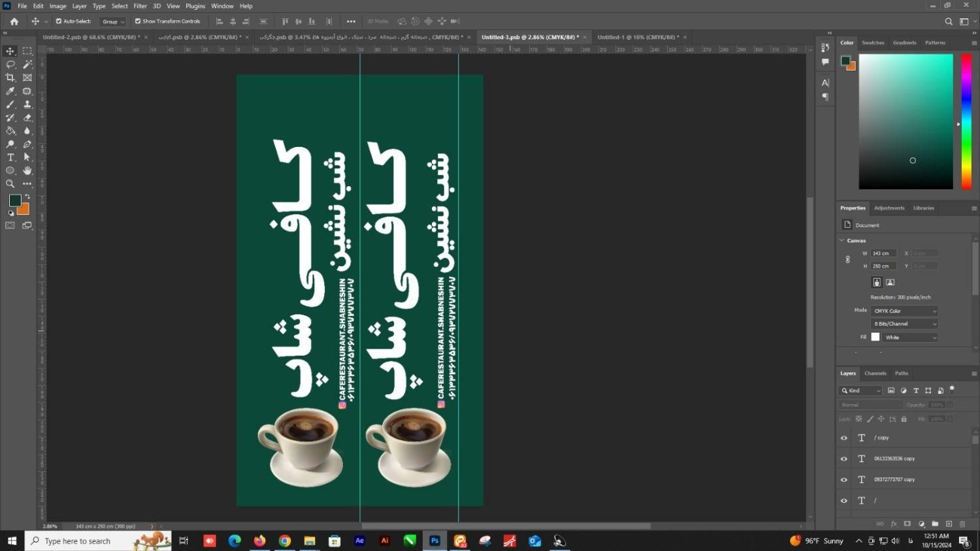Open more options ellipsis in options bar

[x=351, y=22]
